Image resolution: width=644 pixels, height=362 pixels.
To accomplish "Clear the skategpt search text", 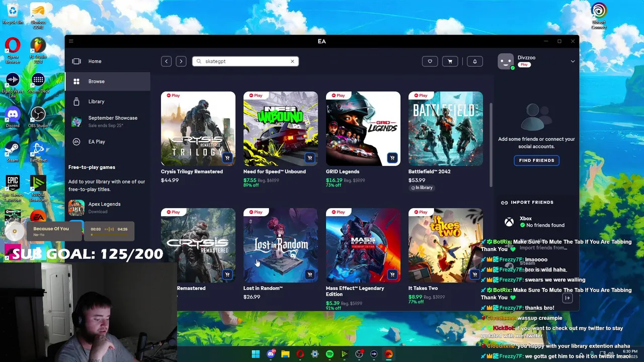I will point(292,61).
